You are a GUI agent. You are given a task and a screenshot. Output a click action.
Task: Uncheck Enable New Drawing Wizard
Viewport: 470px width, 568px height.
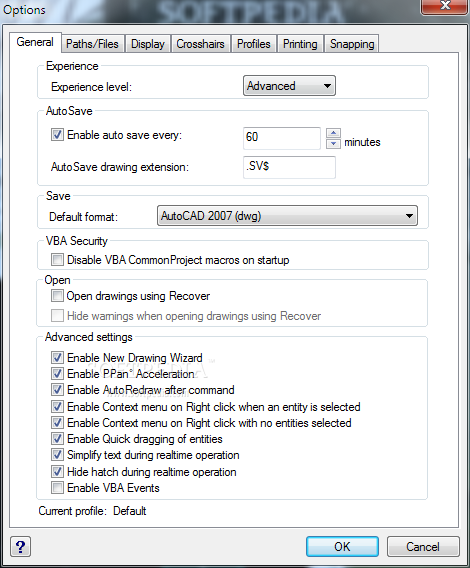coord(57,358)
